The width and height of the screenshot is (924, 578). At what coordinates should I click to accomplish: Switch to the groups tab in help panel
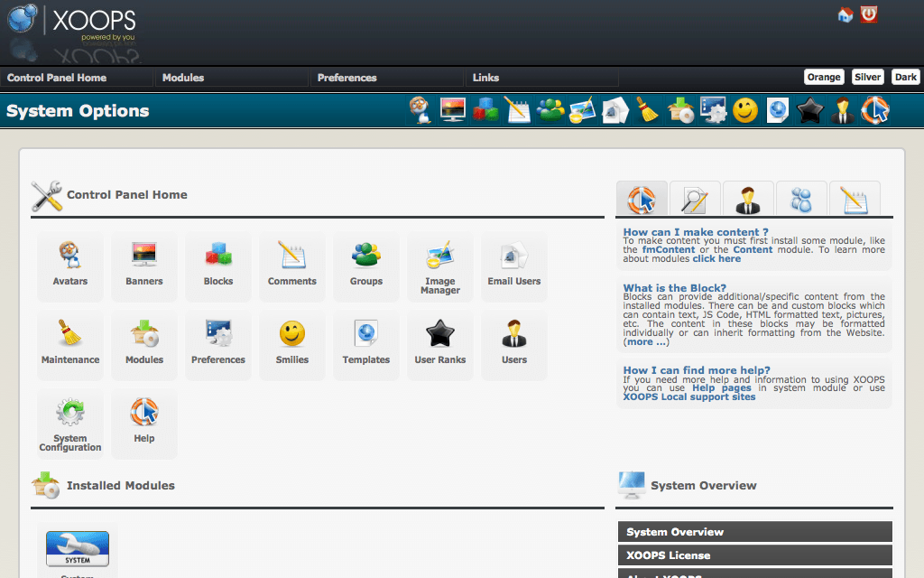pos(801,198)
